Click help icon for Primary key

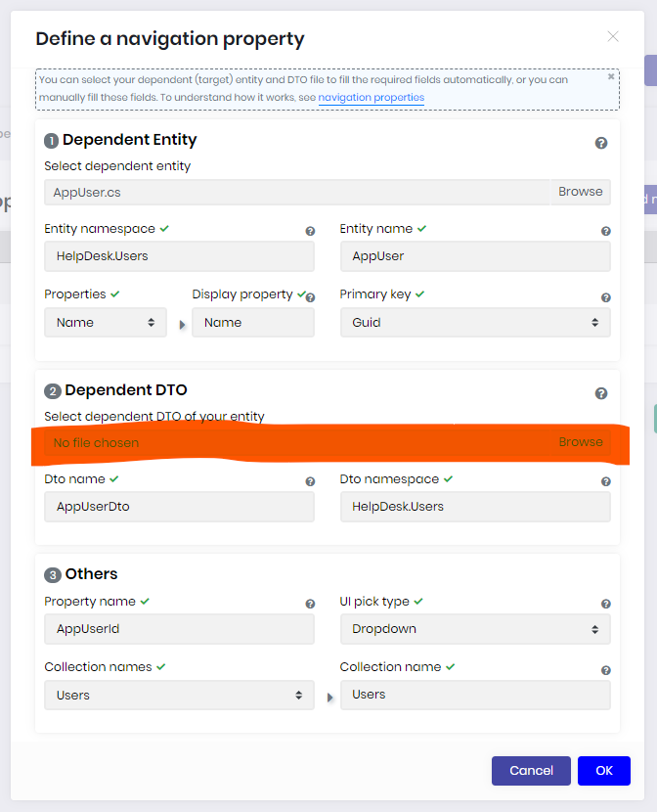(x=606, y=297)
